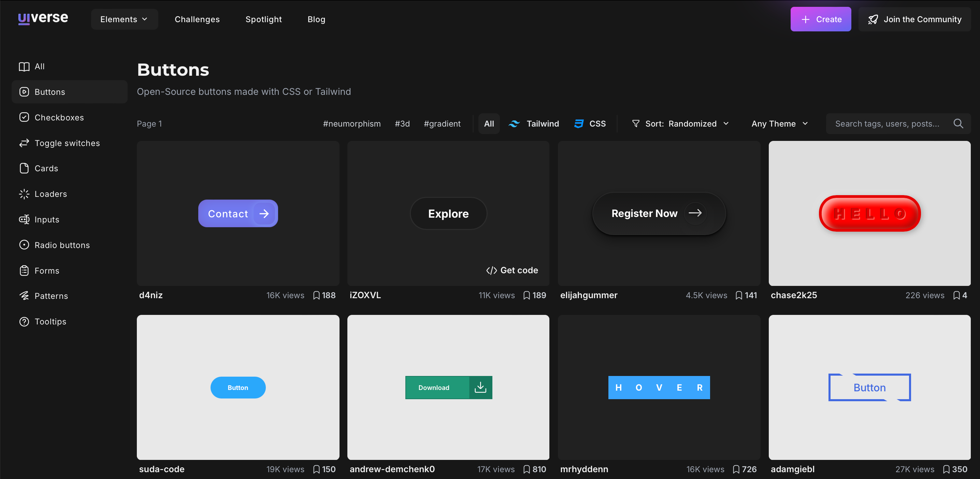The image size is (980, 479).
Task: Click the Forms clipboard icon
Action: (x=24, y=271)
